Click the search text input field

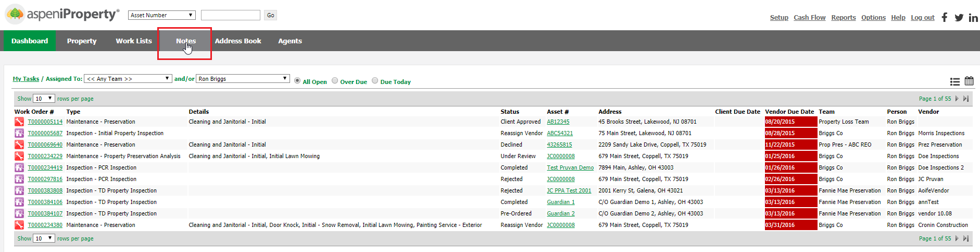(231, 15)
